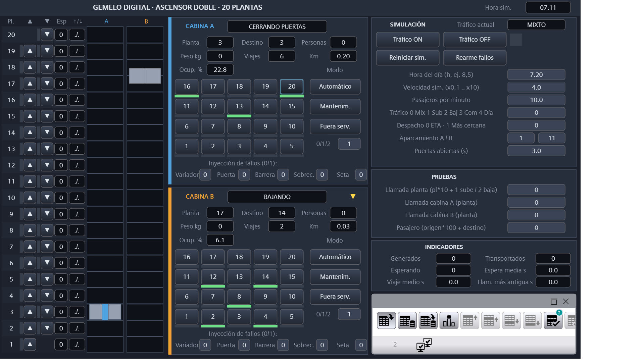Click the last-row jump-down table icon
This screenshot has height=362, width=644.
(x=532, y=321)
